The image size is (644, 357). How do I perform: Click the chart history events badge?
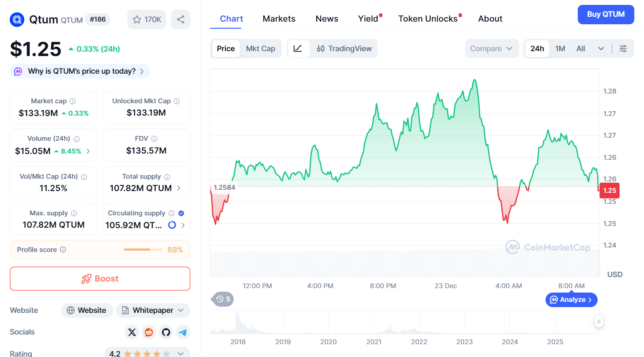(223, 299)
